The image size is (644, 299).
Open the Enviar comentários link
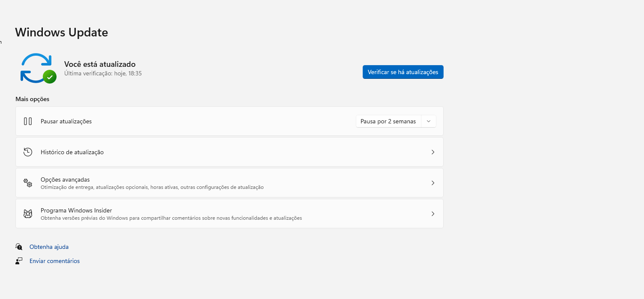pos(55,261)
